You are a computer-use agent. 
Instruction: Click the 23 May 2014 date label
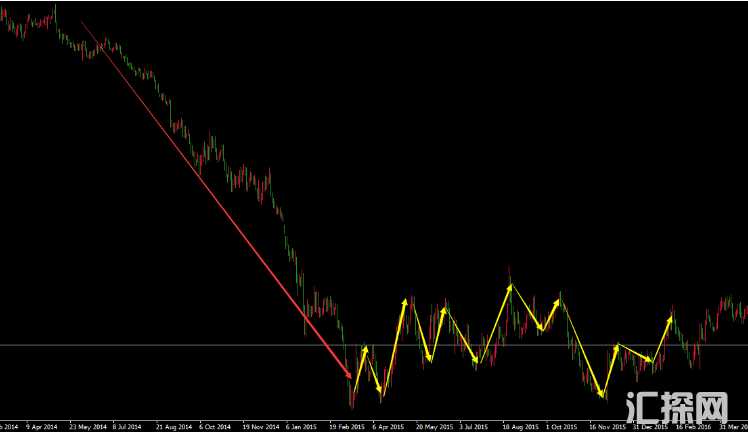point(86,426)
